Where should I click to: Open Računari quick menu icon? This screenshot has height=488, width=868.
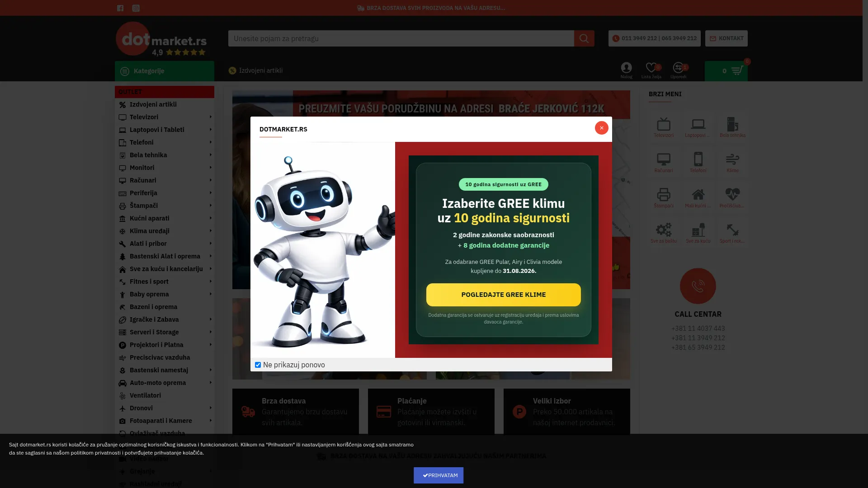pos(664,162)
